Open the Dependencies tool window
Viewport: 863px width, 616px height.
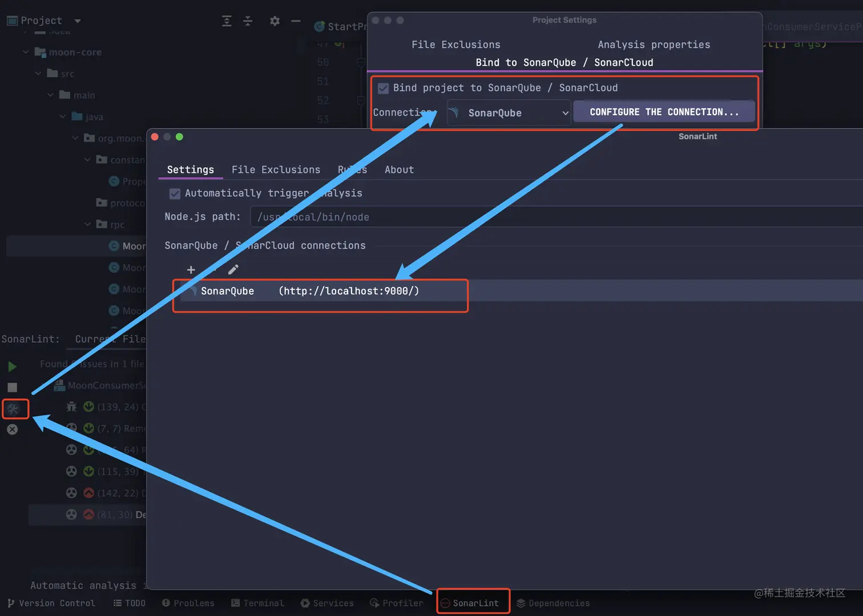553,603
